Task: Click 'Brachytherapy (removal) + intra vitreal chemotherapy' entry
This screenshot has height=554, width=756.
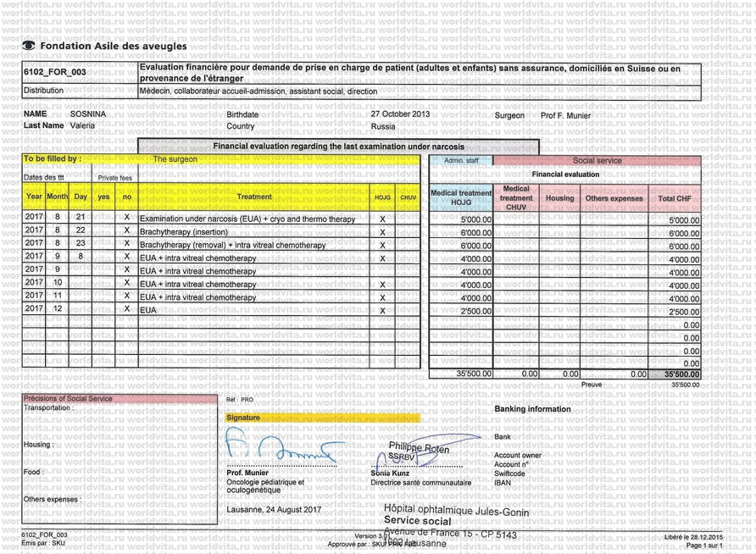Action: pos(233,245)
